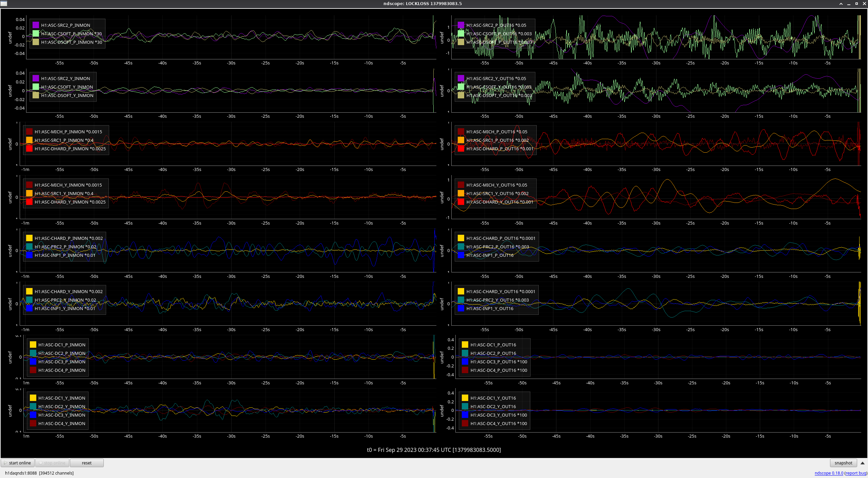
Task: Click the purple H1:ASC-SRC2_P_INMON legend swatch
Action: click(36, 25)
